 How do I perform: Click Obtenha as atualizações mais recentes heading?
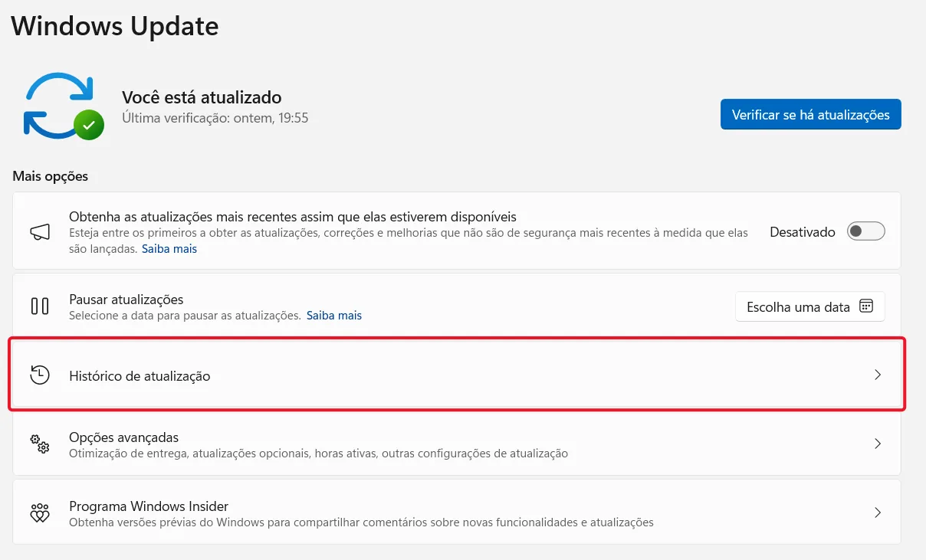click(293, 217)
